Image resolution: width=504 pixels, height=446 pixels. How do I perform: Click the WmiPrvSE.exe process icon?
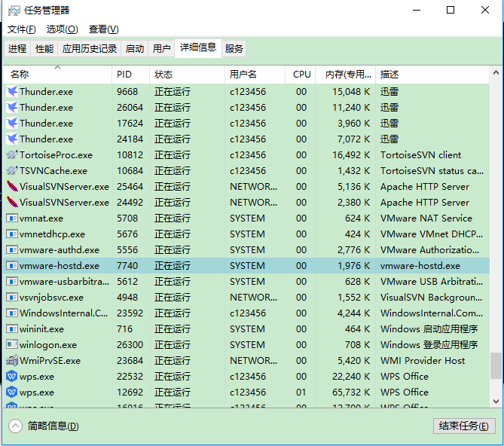(x=12, y=361)
